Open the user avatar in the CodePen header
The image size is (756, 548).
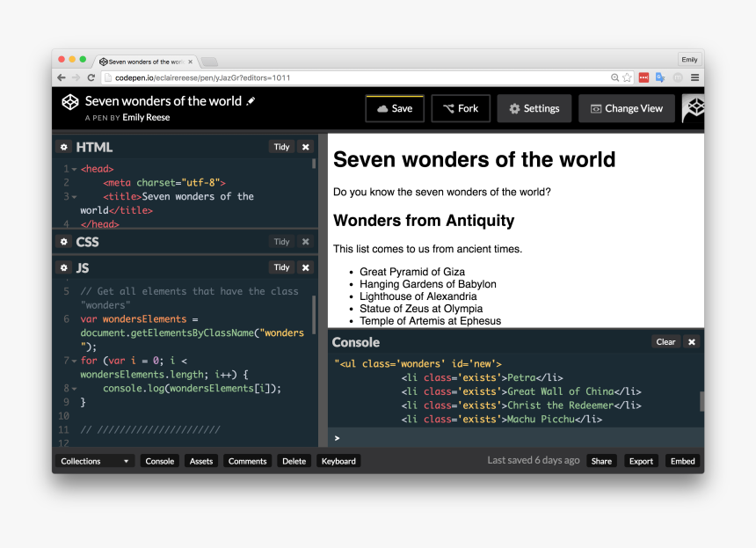click(694, 108)
